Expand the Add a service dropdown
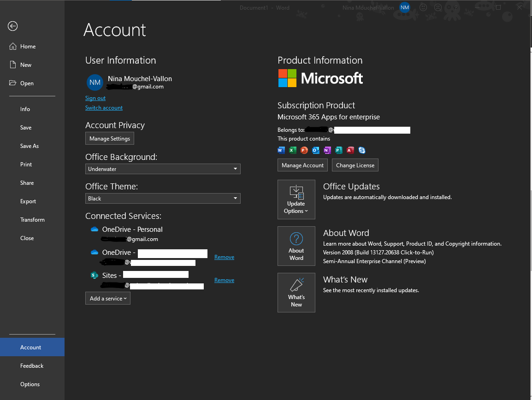This screenshot has height=400, width=532. tap(108, 299)
